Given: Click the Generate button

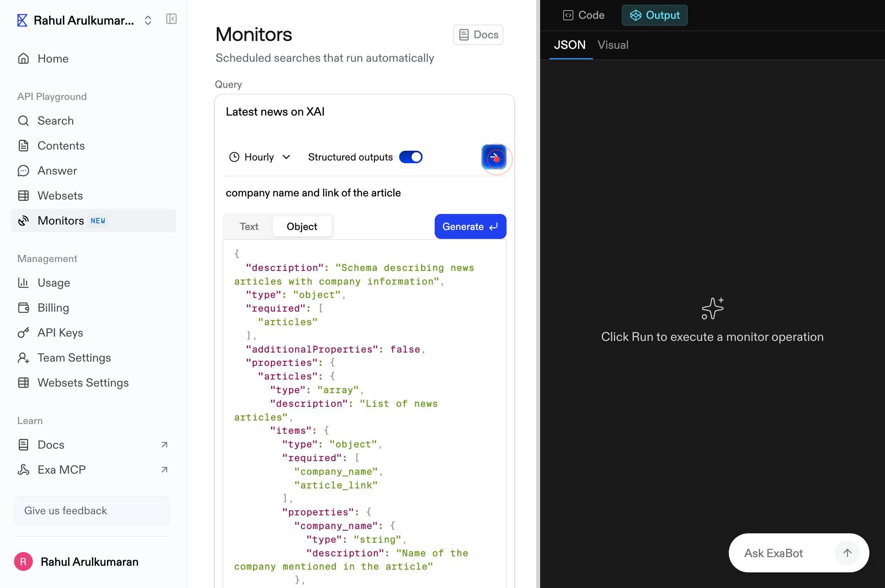Looking at the screenshot, I should click(470, 226).
